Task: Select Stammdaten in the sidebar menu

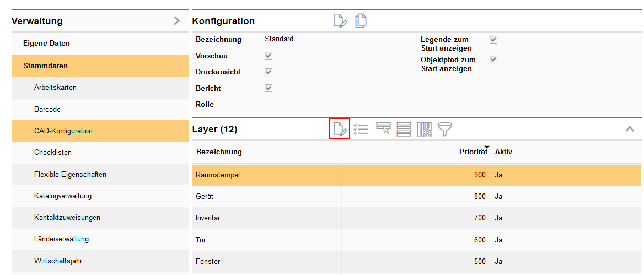Action: 46,66
